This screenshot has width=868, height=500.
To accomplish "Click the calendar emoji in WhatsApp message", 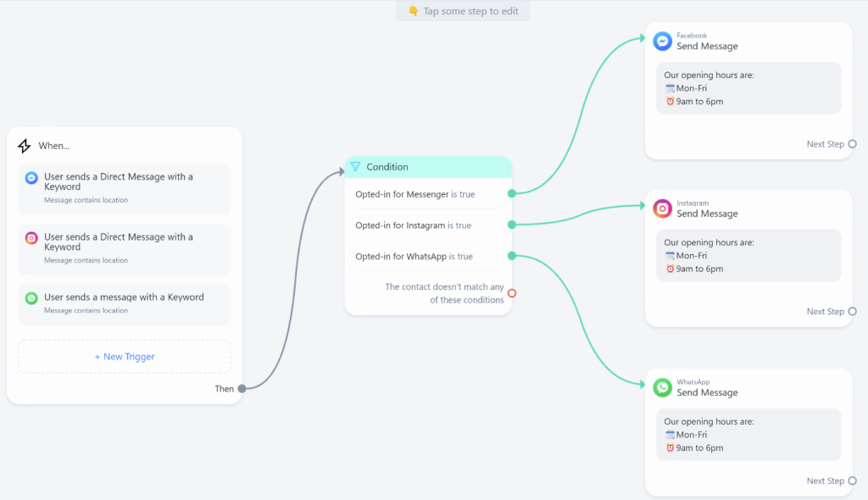I will tap(670, 435).
